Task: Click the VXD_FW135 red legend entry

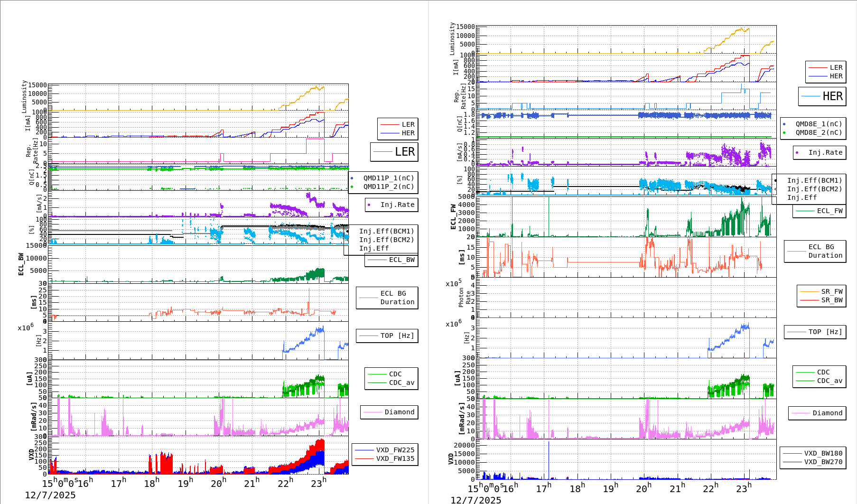Action: coord(385,459)
